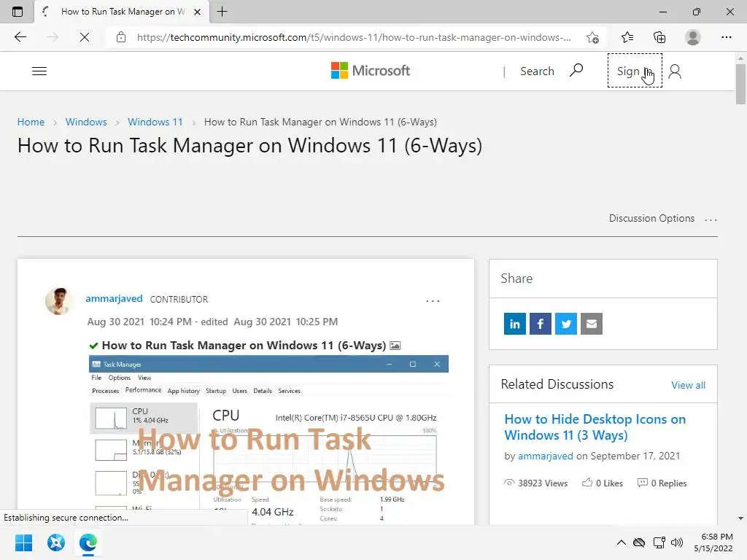Screen dimensions: 747x560
Task: Click the post title heading text
Action: pyautogui.click(x=249, y=146)
